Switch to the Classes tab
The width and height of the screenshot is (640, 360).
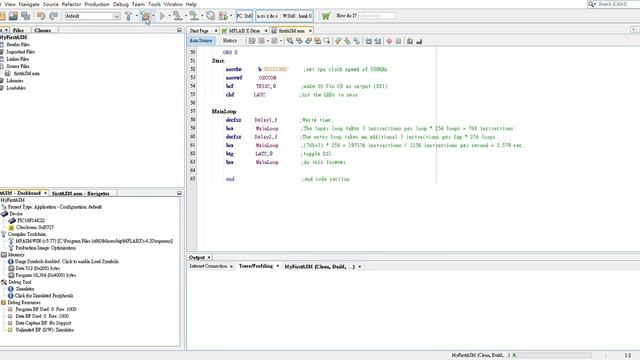(43, 30)
